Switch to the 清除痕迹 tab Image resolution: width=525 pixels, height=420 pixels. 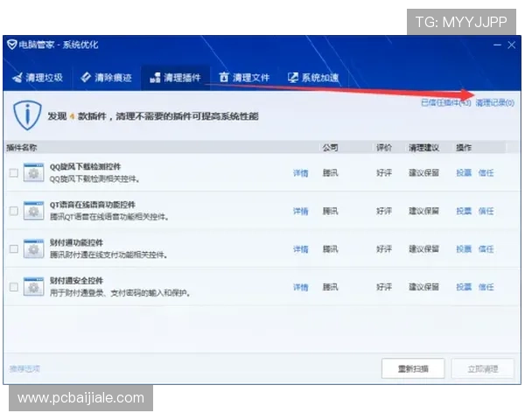pyautogui.click(x=106, y=78)
